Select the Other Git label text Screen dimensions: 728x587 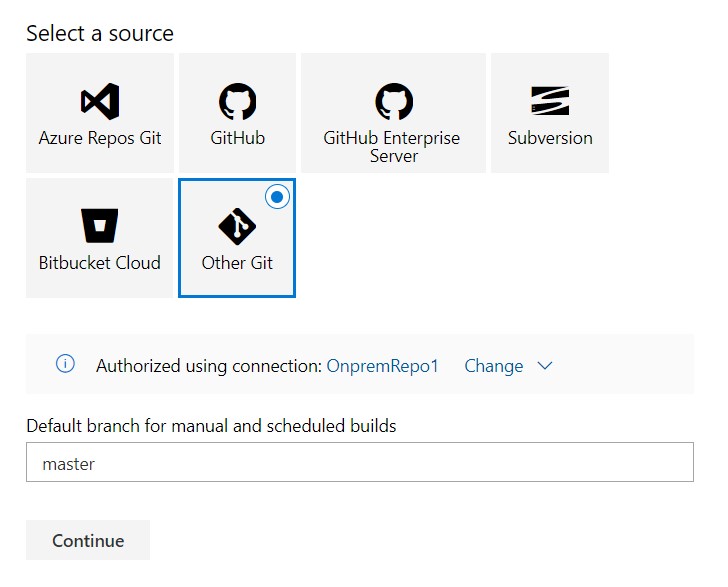[x=237, y=263]
